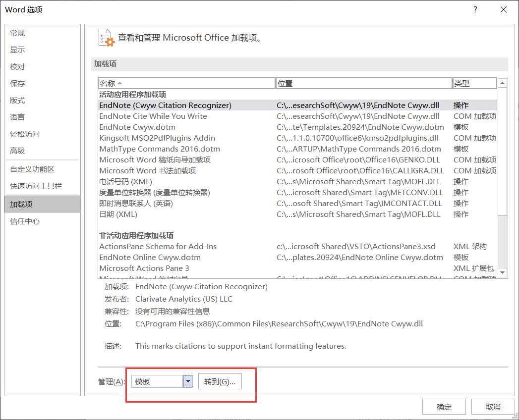The image size is (519, 420).
Task: Click the XML 架构 type cell
Action: point(470,246)
